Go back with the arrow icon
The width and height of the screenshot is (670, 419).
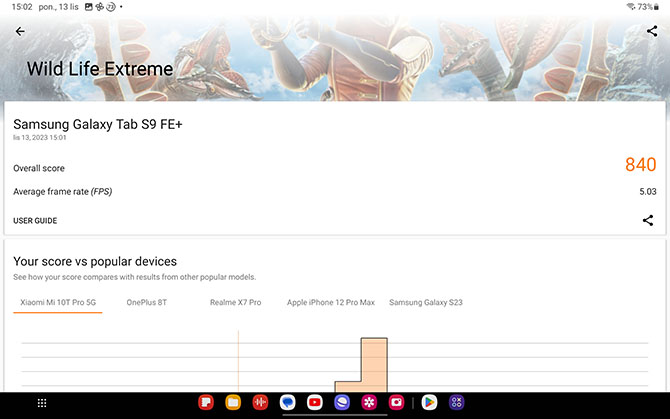point(20,31)
